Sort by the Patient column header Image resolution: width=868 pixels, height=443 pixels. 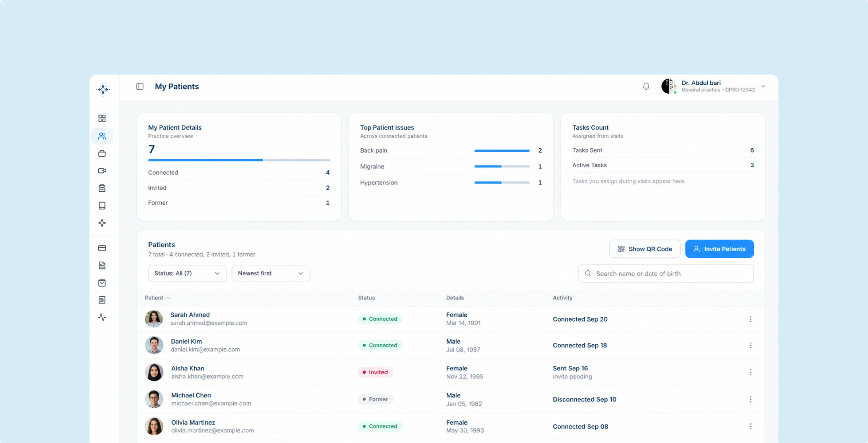pos(157,298)
